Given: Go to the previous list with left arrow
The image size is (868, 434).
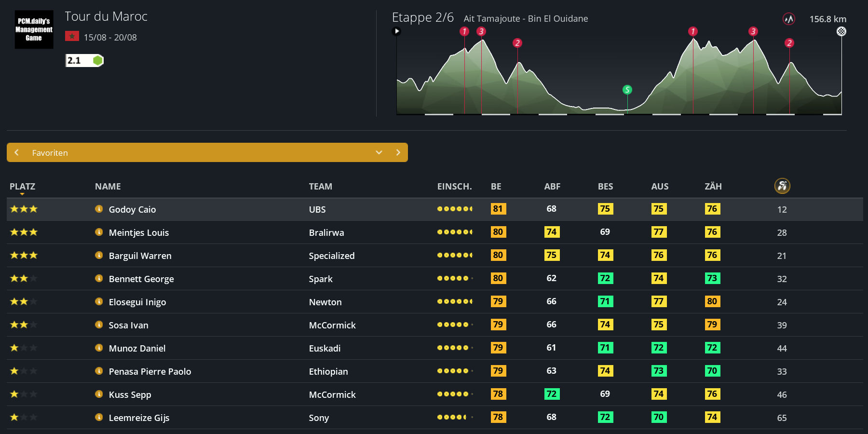Looking at the screenshot, I should [x=17, y=152].
